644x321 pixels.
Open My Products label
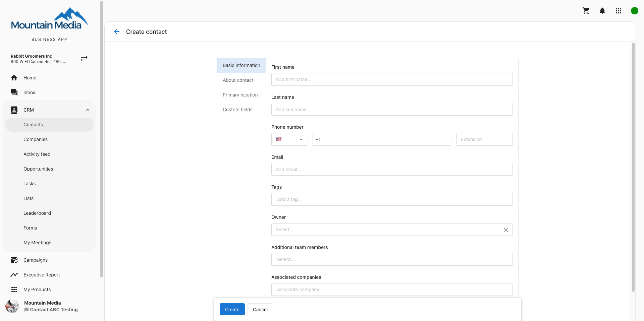[37, 290]
